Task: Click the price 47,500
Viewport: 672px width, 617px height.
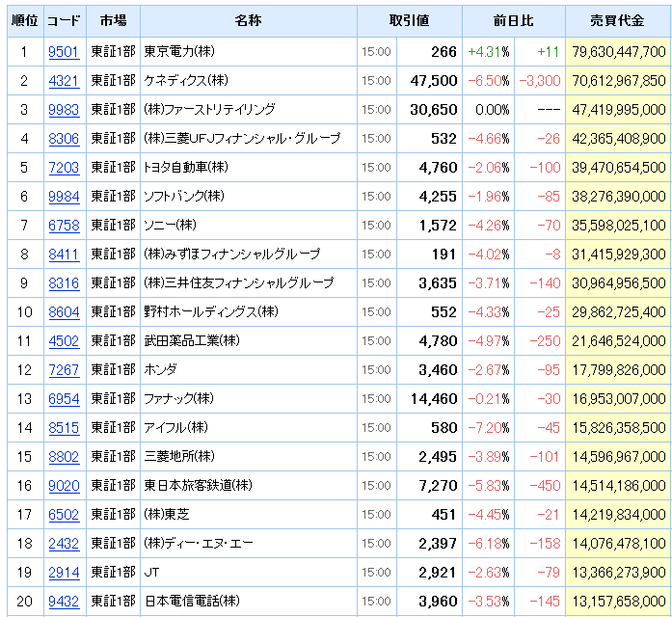Action: (434, 81)
